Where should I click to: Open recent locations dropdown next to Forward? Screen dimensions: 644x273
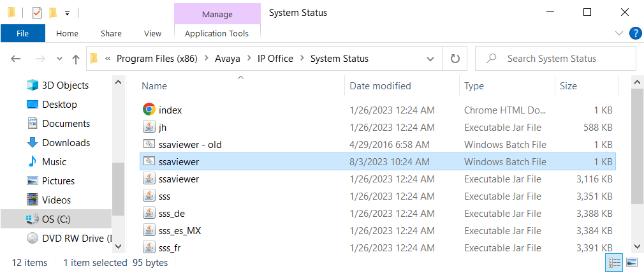59,59
